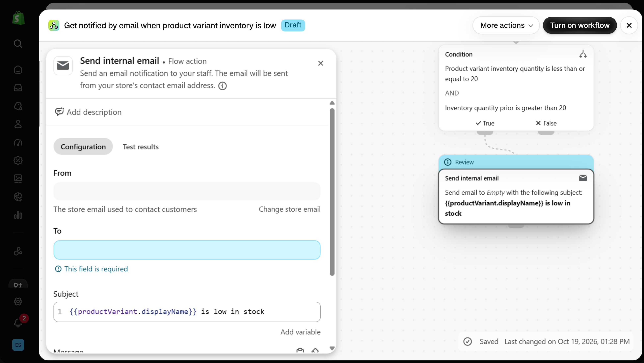Click the True branch label
644x363 pixels.
tap(485, 123)
